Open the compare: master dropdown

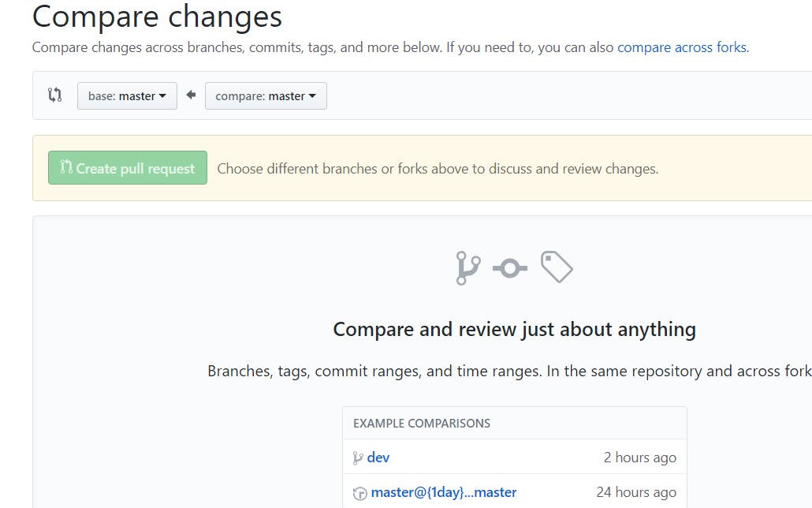pyautogui.click(x=266, y=96)
